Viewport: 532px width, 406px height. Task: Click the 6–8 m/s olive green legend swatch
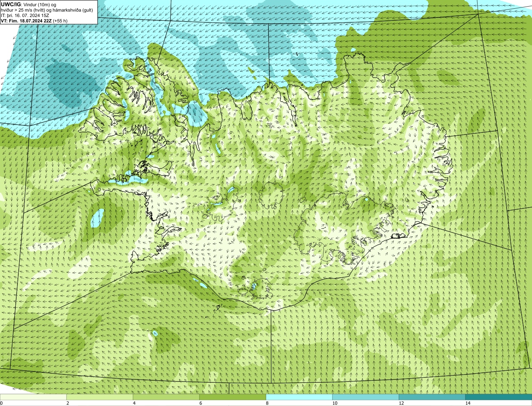(233, 397)
